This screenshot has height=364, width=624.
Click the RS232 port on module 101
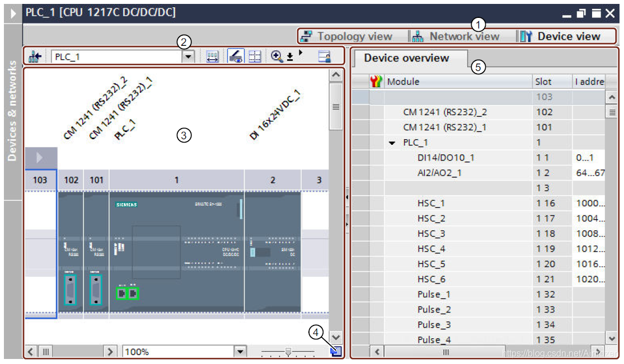click(x=96, y=290)
